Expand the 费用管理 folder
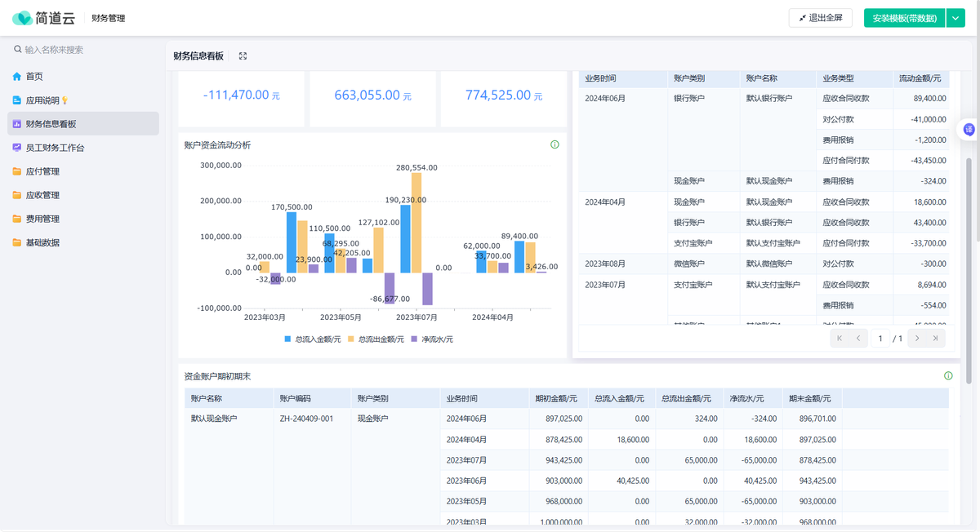Screen dimensions: 980x532 (42, 219)
